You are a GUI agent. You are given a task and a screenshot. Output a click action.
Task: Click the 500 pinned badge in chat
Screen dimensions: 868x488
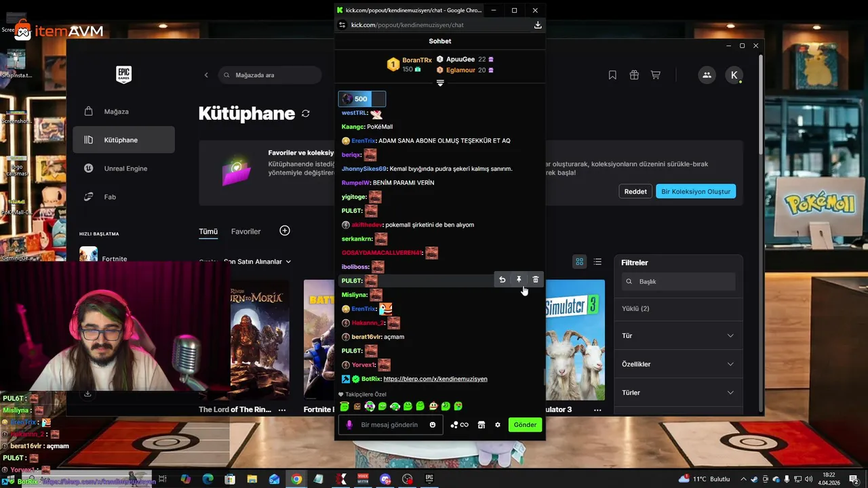pos(362,99)
